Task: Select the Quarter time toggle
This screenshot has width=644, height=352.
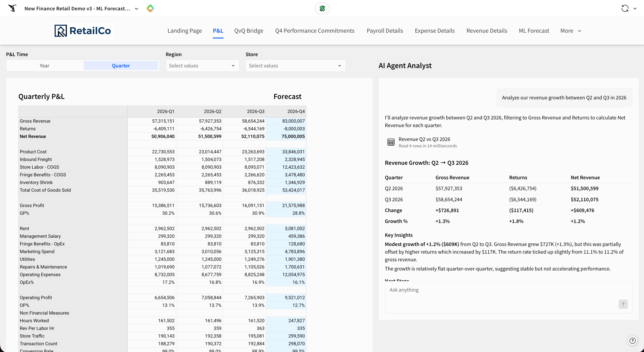Action: pyautogui.click(x=121, y=66)
